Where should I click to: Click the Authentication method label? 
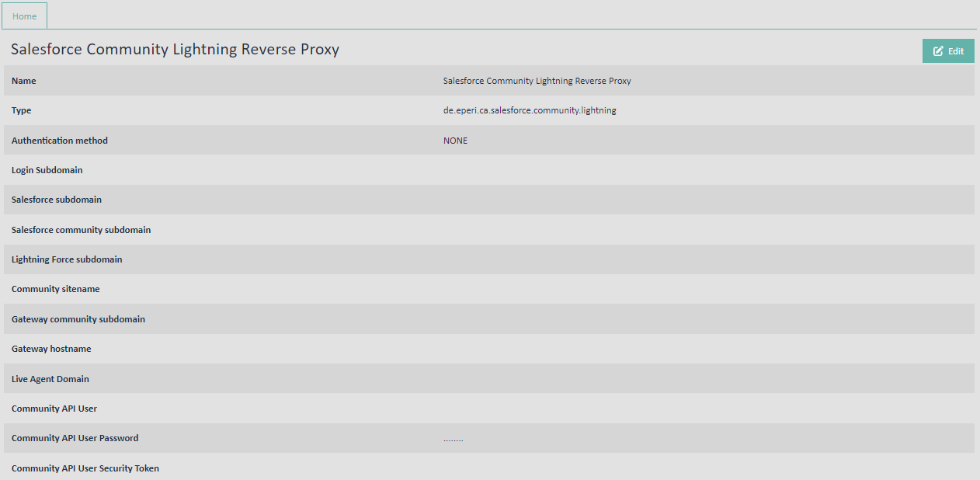click(x=60, y=141)
